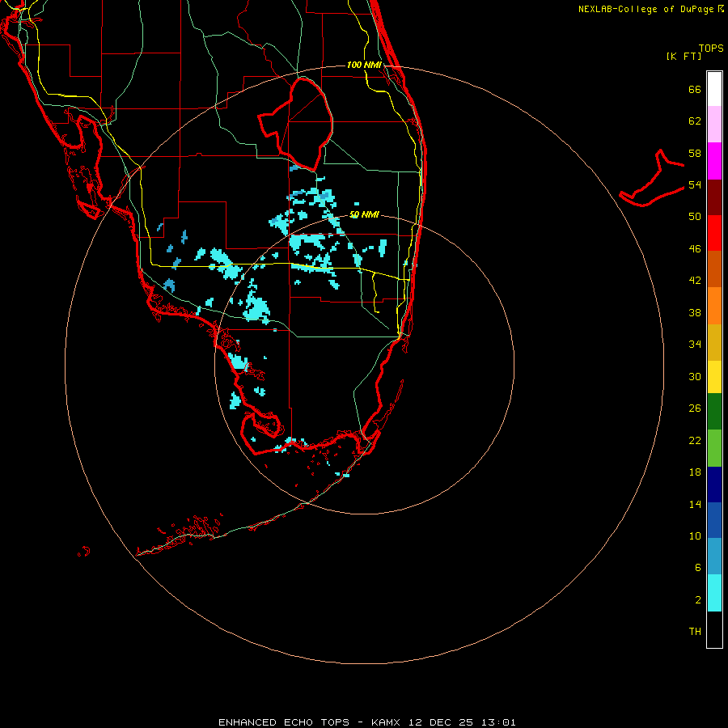Click the orange 42 legend swatch

tap(714, 306)
